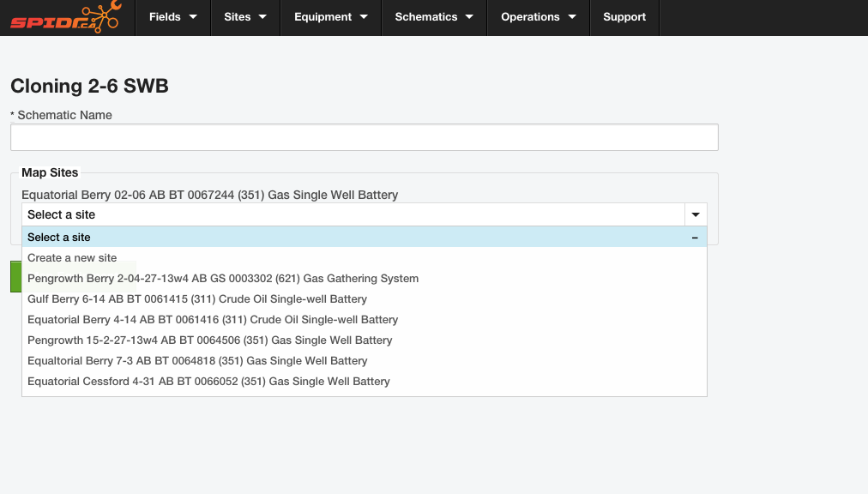This screenshot has width=868, height=494.
Task: Expand the Schematics dropdown menu
Action: point(434,17)
